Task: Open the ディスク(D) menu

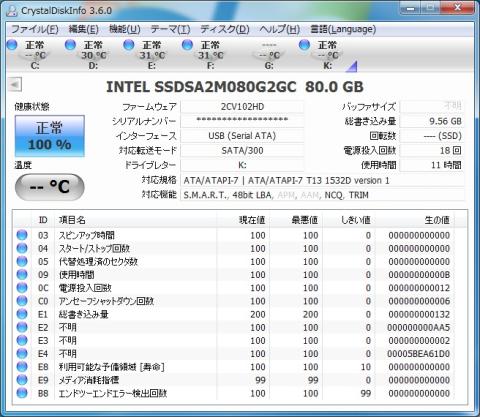Action: pyautogui.click(x=225, y=29)
